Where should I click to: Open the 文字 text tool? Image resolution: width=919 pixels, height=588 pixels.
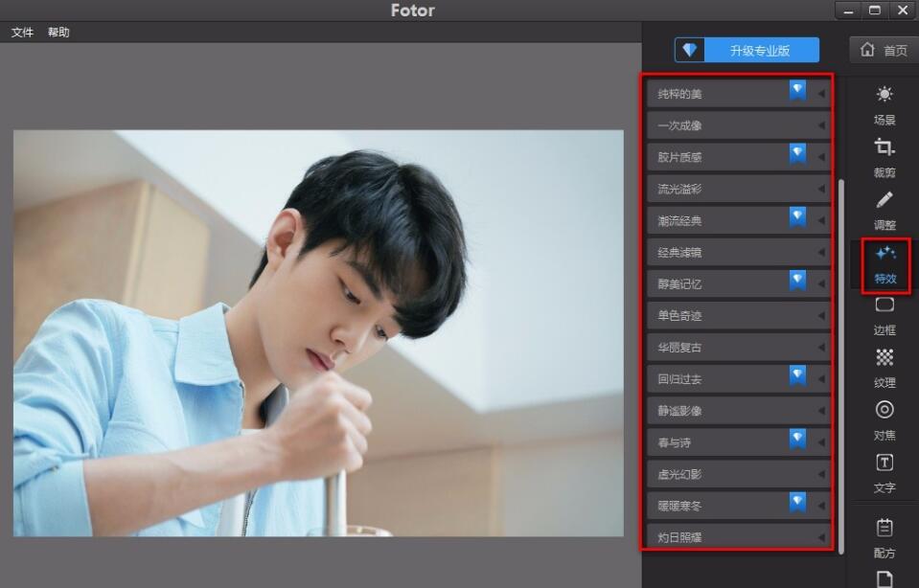(885, 473)
